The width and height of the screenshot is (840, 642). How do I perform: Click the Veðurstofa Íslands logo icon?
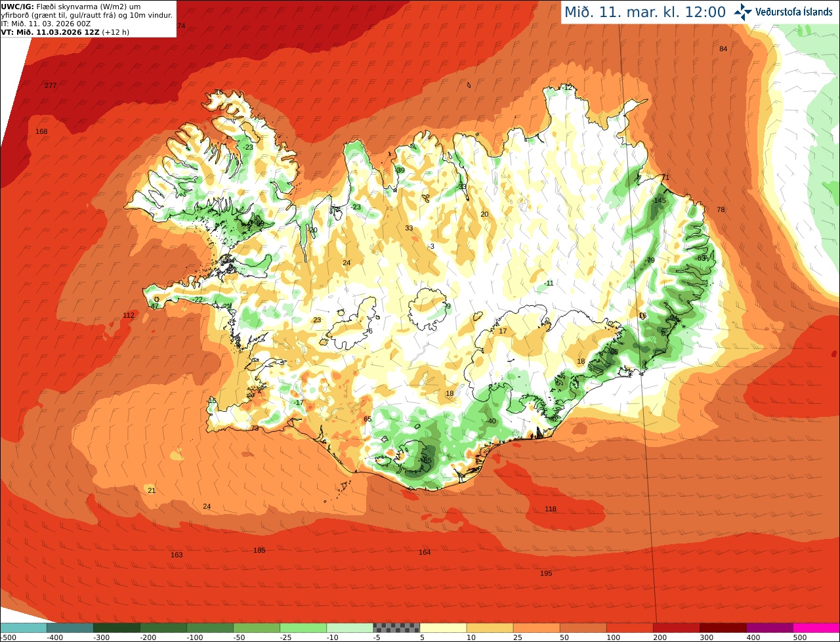[743, 11]
